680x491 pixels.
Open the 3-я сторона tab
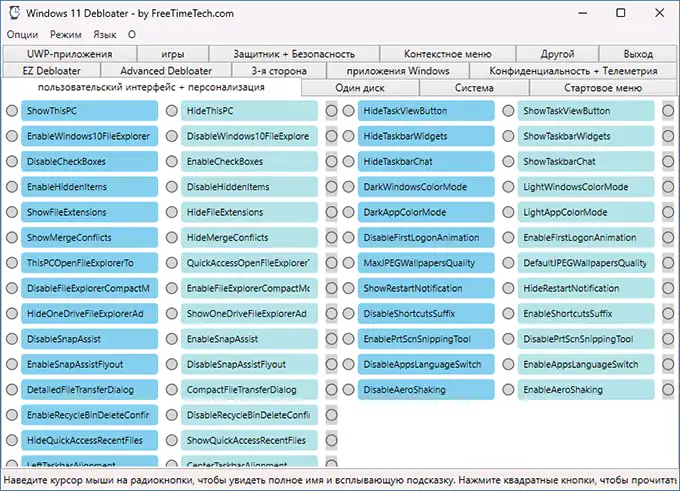click(x=279, y=71)
